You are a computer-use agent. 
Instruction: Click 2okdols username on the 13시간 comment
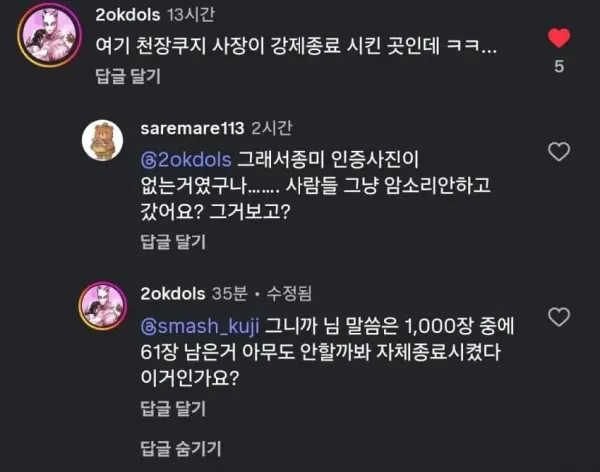127,15
